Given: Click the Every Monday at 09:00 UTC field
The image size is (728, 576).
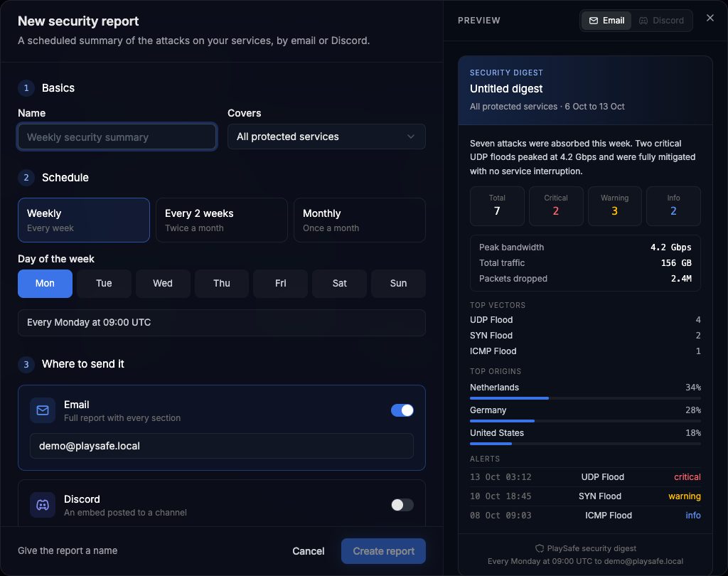Looking at the screenshot, I should pos(222,323).
